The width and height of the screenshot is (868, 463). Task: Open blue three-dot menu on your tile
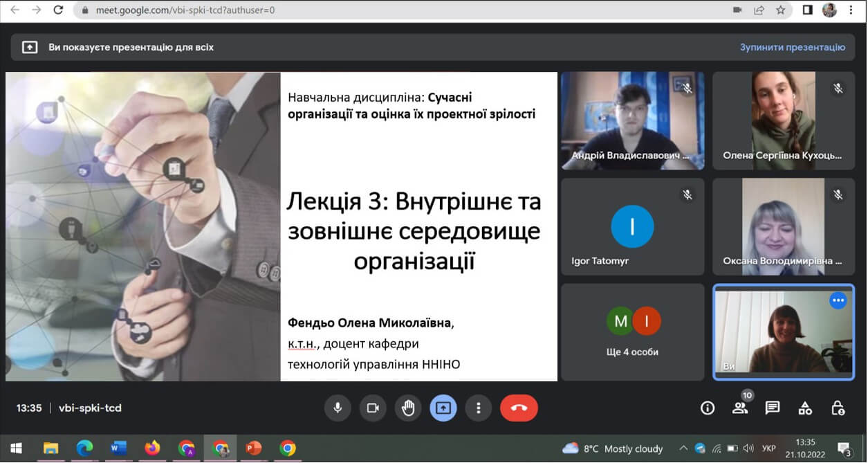click(838, 300)
